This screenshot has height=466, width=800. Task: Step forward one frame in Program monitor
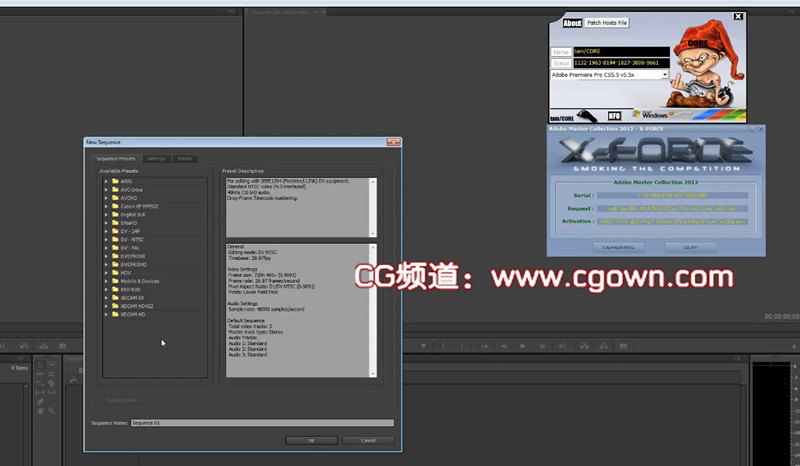coord(542,346)
